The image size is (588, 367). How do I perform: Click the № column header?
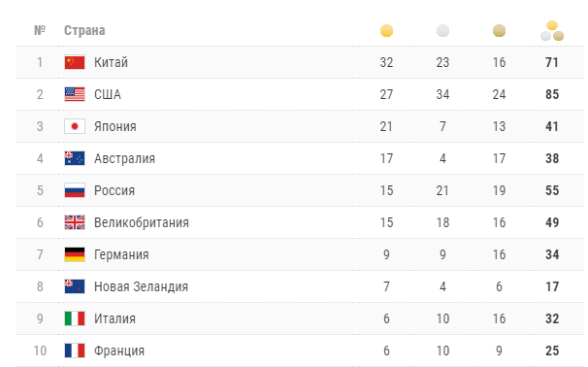(40, 30)
